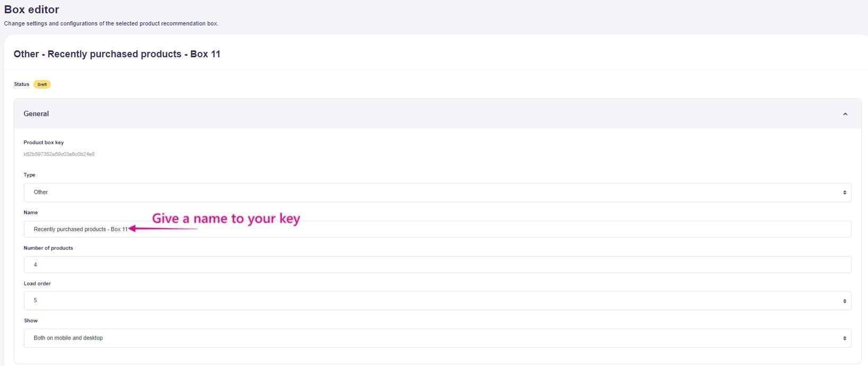The height and width of the screenshot is (366, 868).
Task: Click the product box key value
Action: click(59, 154)
